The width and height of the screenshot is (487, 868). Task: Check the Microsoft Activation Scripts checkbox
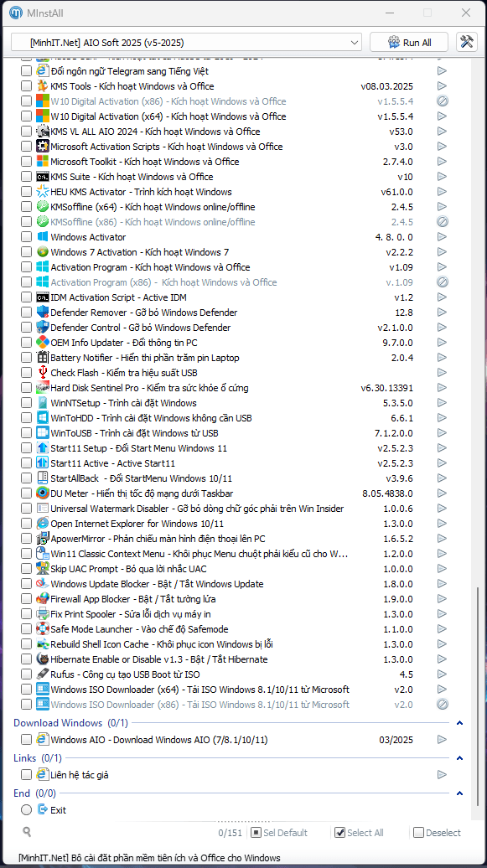tap(26, 147)
